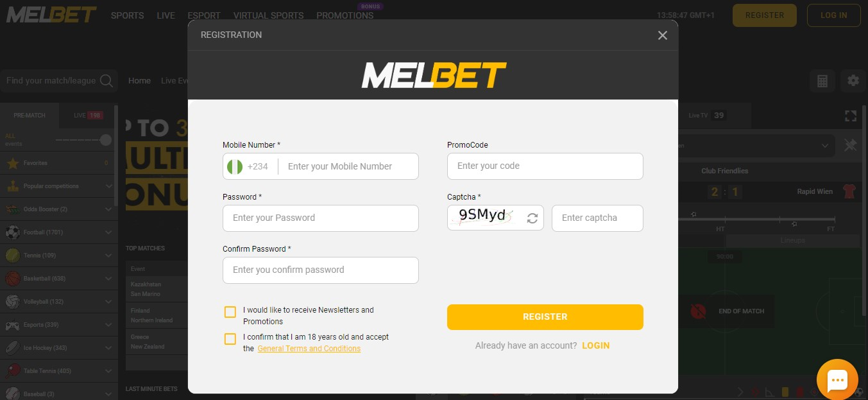The image size is (868, 400).
Task: Check the 18 years old confirmation box
Action: (230, 339)
